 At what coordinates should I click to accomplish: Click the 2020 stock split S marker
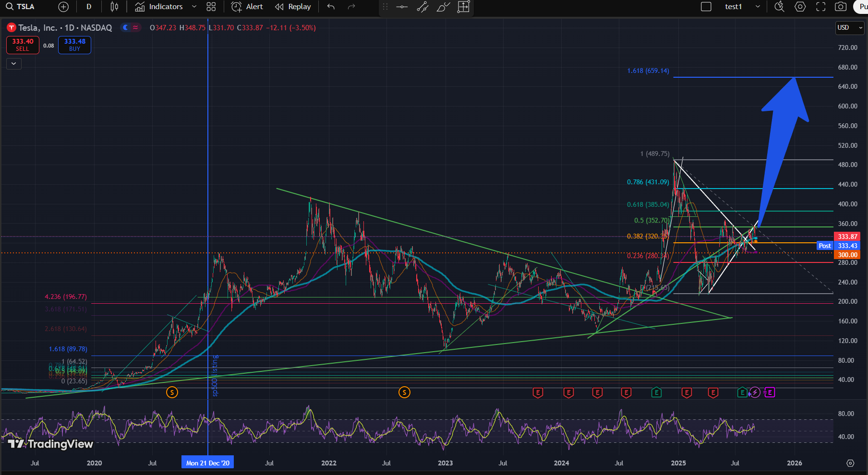[x=172, y=392]
